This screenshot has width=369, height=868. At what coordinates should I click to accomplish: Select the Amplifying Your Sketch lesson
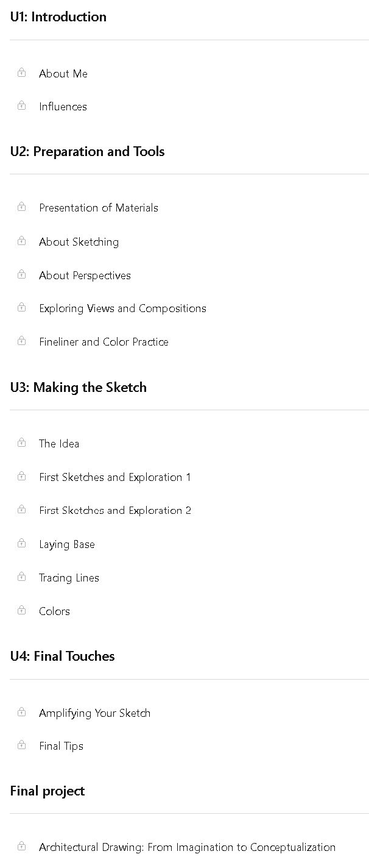coord(94,713)
